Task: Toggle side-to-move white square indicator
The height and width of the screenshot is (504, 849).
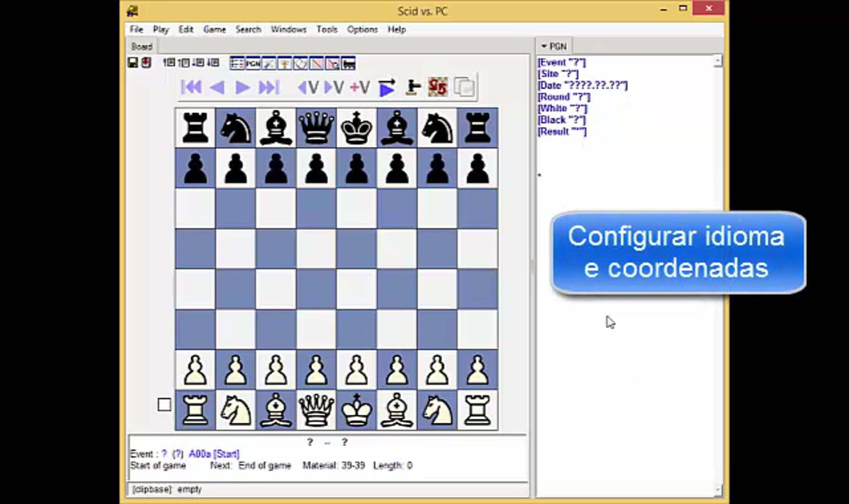Action: [x=164, y=405]
